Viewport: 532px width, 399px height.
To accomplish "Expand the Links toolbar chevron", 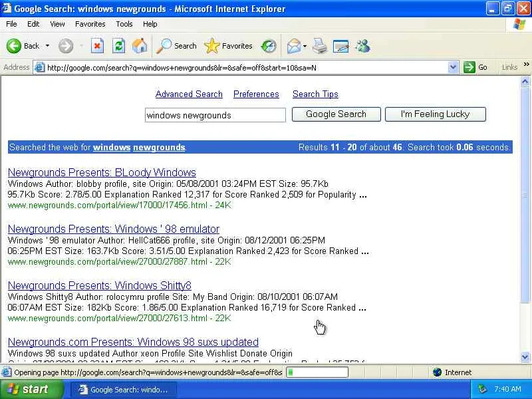I will point(526,65).
